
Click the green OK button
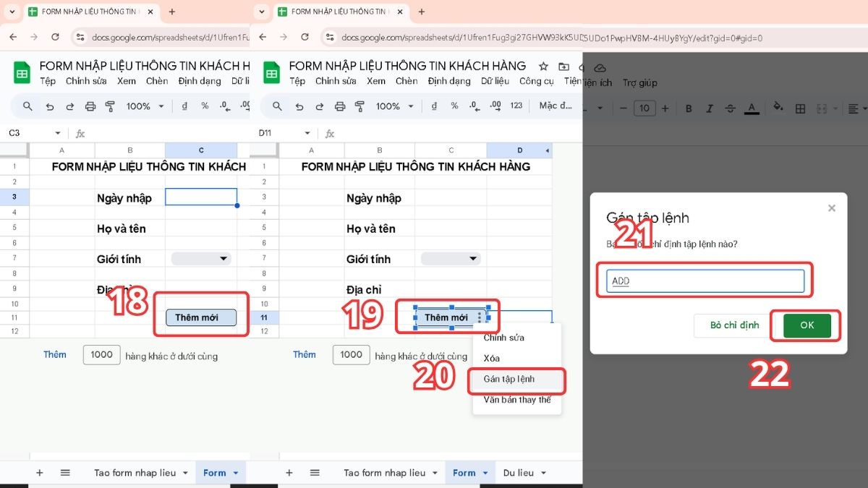(807, 325)
